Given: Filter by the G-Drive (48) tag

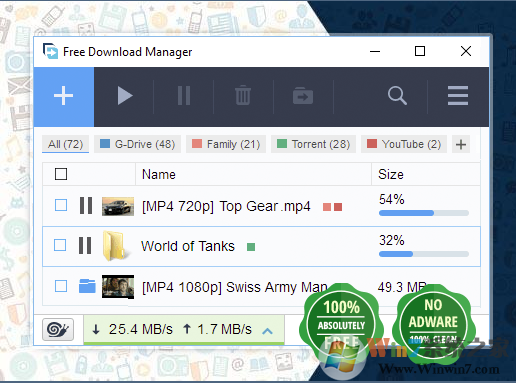Looking at the screenshot, I should click(x=137, y=144).
